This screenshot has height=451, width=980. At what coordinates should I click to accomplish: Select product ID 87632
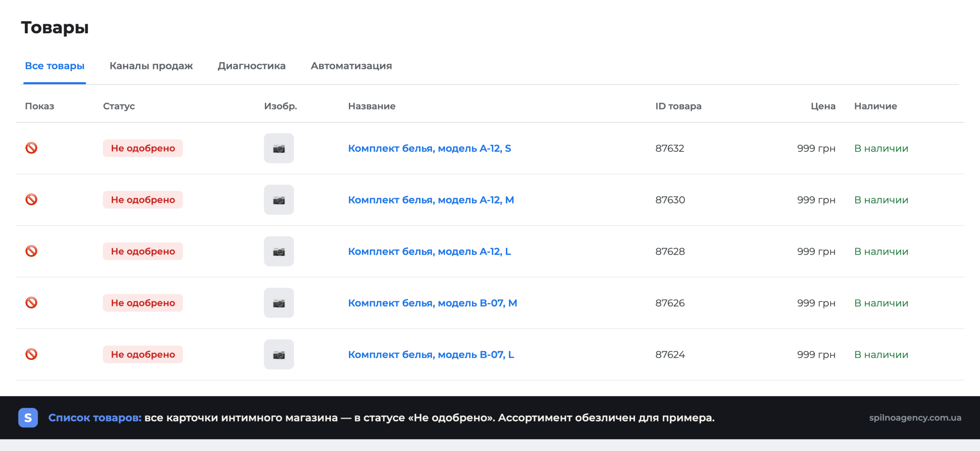670,148
